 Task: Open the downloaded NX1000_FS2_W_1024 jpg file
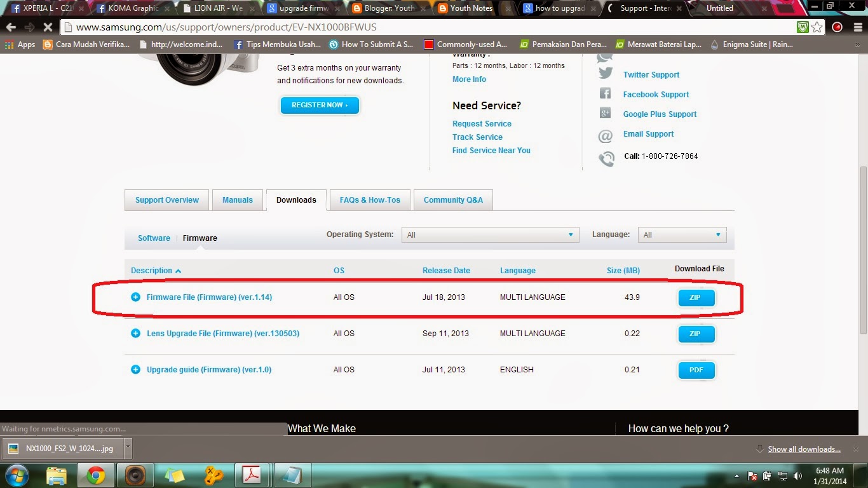(x=64, y=448)
